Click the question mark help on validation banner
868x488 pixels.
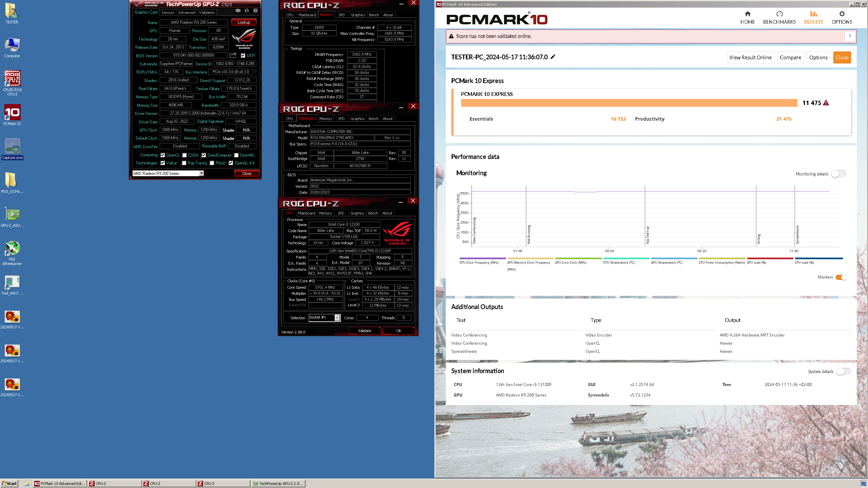[850, 36]
